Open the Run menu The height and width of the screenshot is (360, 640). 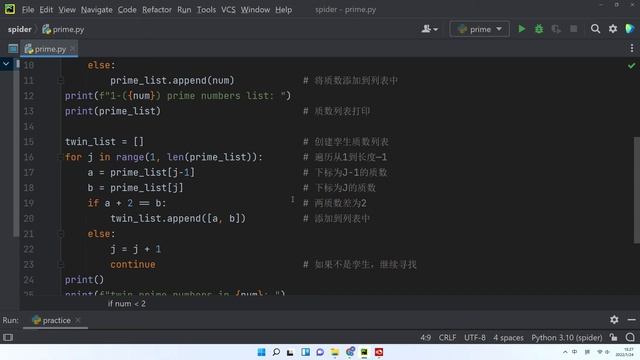pos(184,9)
